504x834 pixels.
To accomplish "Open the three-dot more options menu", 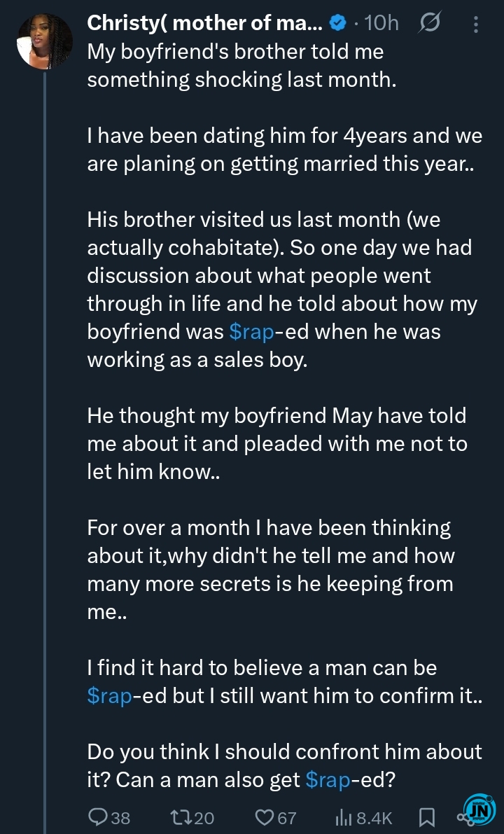I will point(476,25).
